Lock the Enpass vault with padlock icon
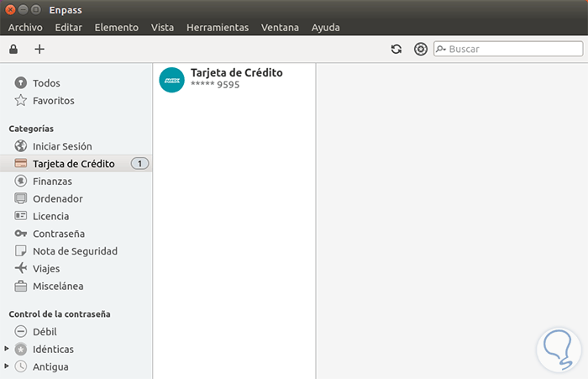Image resolution: width=588 pixels, height=379 pixels. [x=13, y=49]
